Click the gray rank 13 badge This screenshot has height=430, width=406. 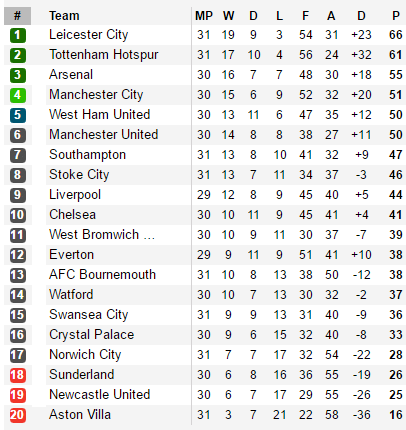pos(18,275)
